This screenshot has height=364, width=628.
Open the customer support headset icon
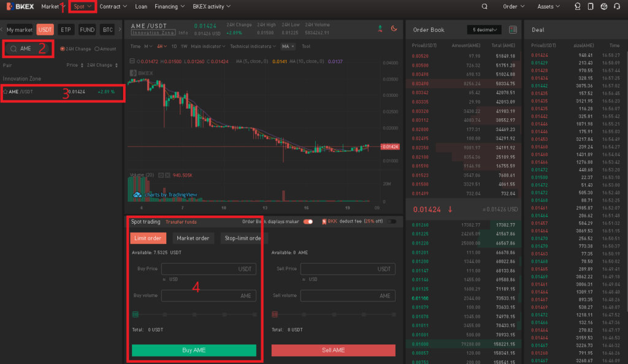point(617,6)
